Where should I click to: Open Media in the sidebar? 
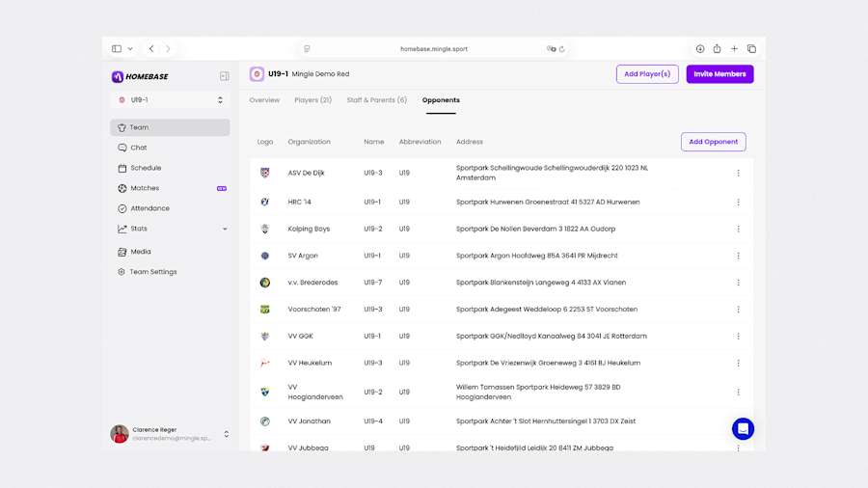(x=170, y=251)
